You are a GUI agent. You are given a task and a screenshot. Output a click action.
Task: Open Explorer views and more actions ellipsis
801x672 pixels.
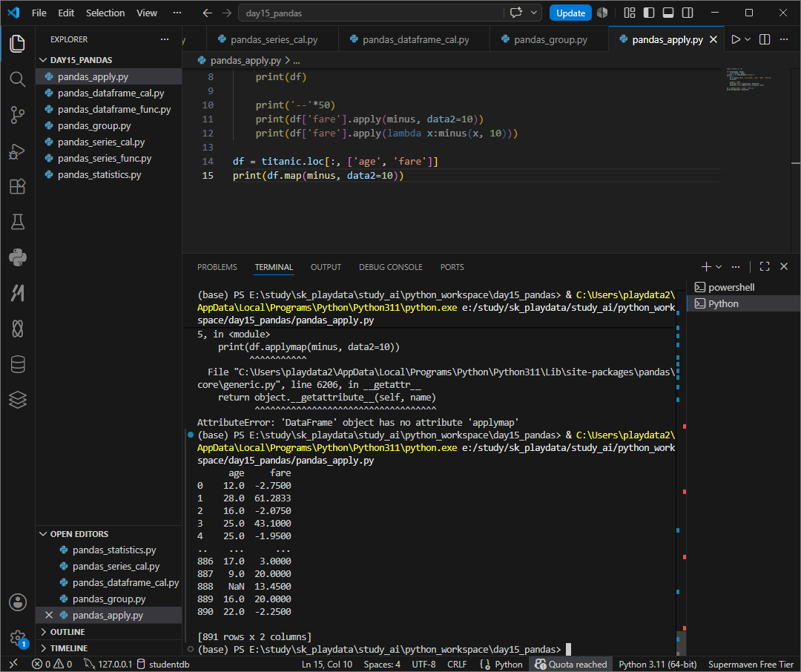tap(165, 39)
